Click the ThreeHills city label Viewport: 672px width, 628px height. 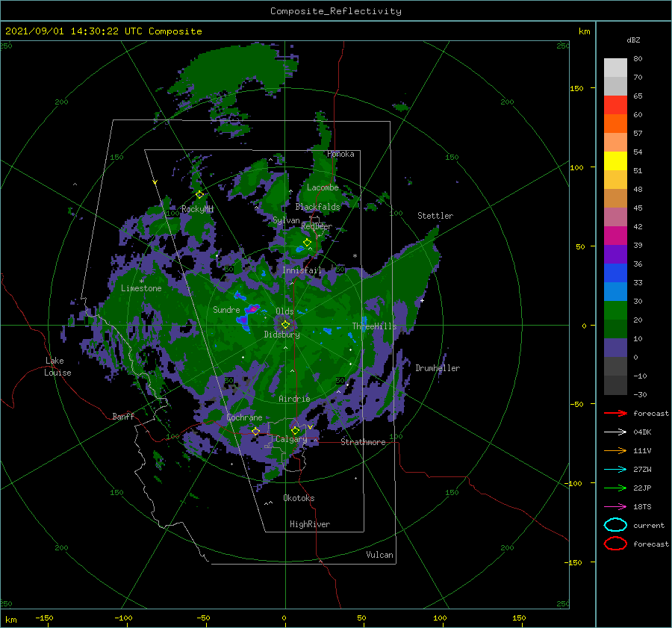[374, 326]
